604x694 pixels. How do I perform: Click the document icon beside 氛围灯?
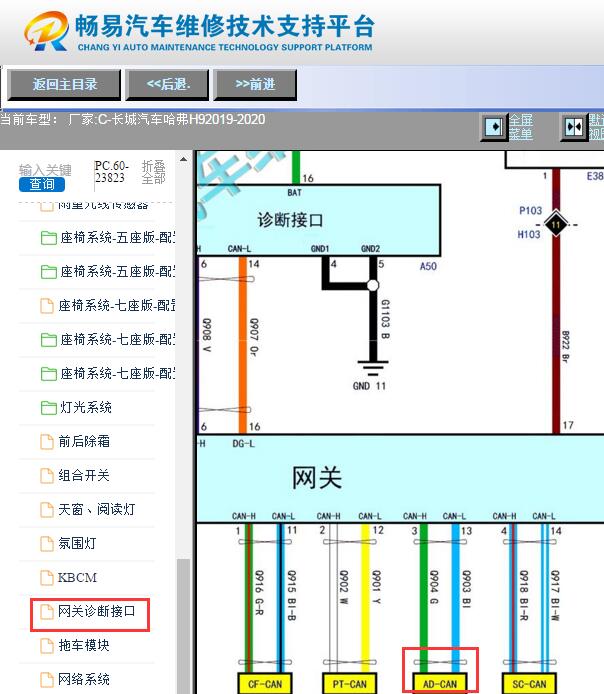47,544
